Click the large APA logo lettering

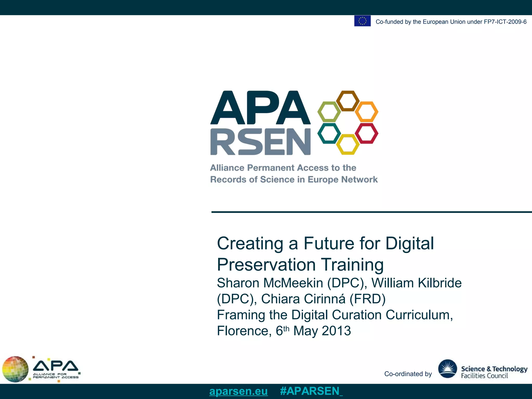tap(260, 108)
